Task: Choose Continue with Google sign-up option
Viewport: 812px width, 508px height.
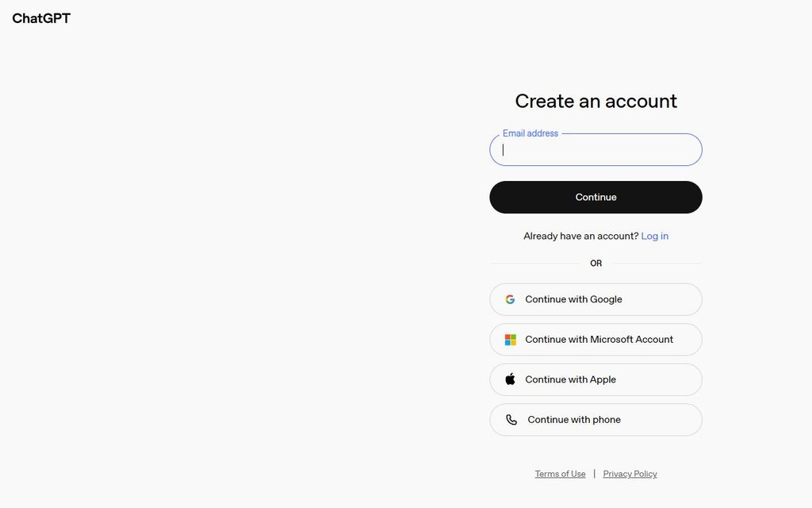Action: pos(596,299)
